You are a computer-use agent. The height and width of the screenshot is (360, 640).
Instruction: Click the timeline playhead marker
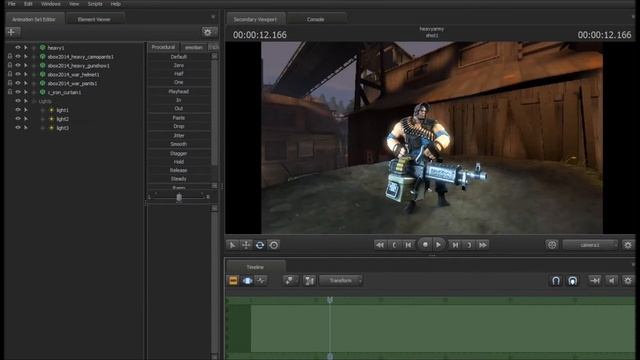pos(330,300)
